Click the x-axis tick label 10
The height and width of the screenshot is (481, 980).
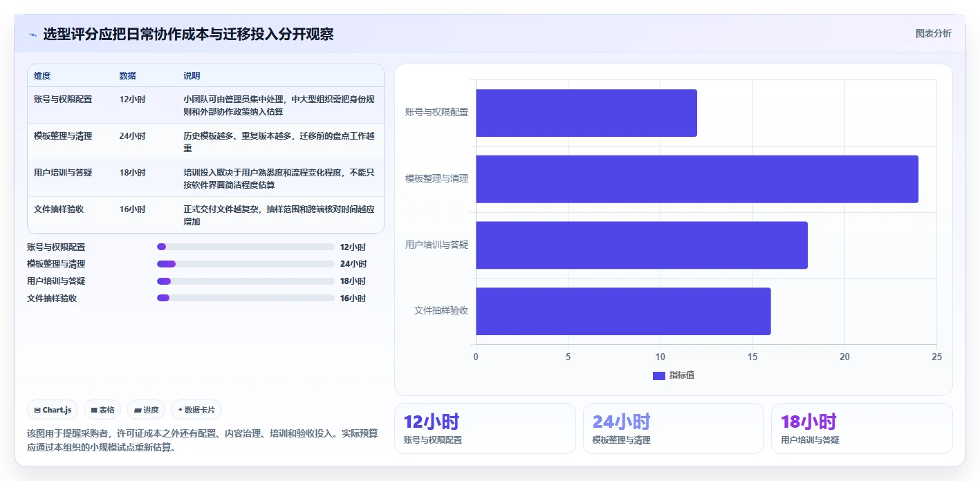pos(660,357)
